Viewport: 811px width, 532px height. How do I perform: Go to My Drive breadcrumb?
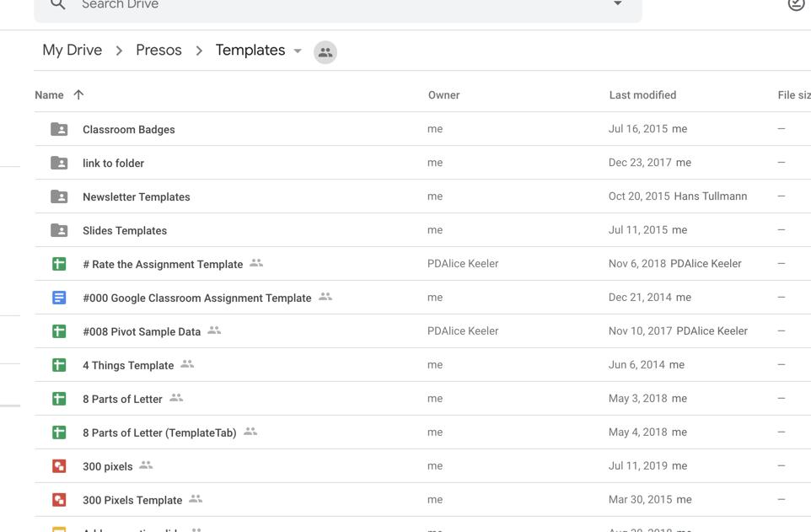click(73, 51)
